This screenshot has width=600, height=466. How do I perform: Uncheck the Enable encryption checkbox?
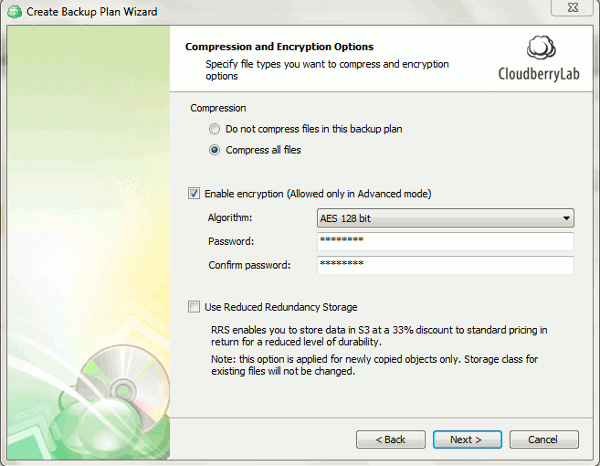coord(194,193)
